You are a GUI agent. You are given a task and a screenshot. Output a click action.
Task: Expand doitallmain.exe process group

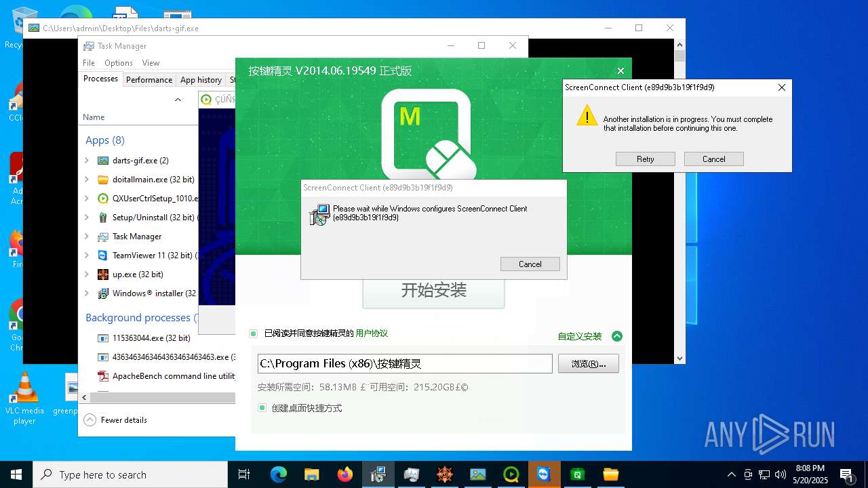tap(87, 180)
